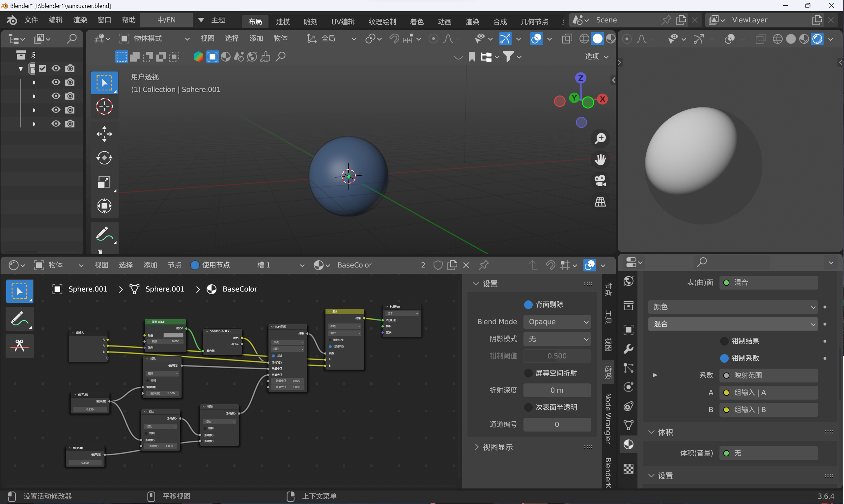This screenshot has height=504, width=844.
Task: Open the Blend Mode Opaque dropdown
Action: click(x=557, y=322)
